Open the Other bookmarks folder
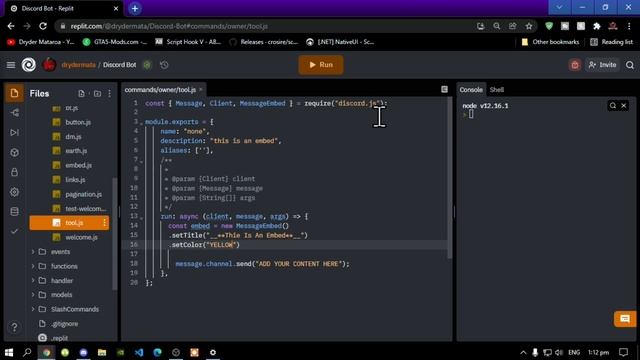This screenshot has width=640, height=360. point(550,42)
